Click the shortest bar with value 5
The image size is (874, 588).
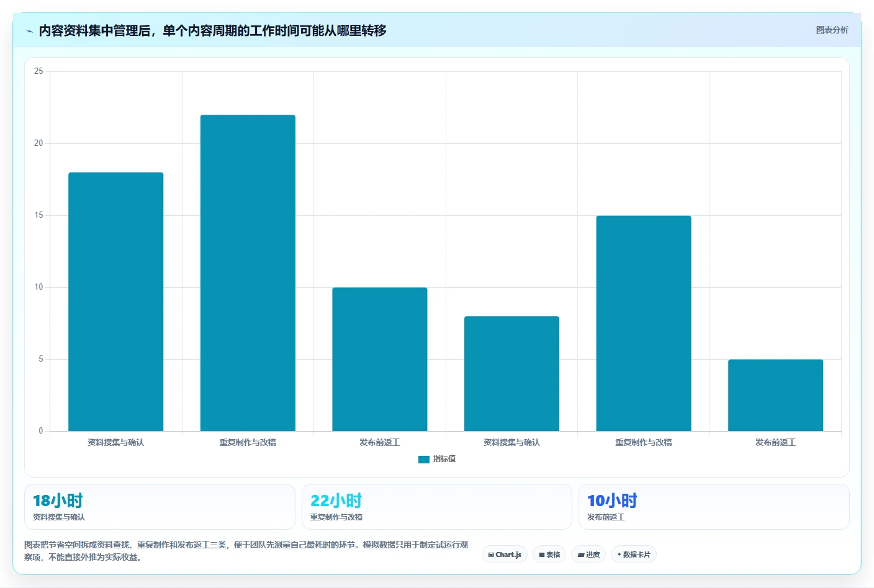click(776, 395)
